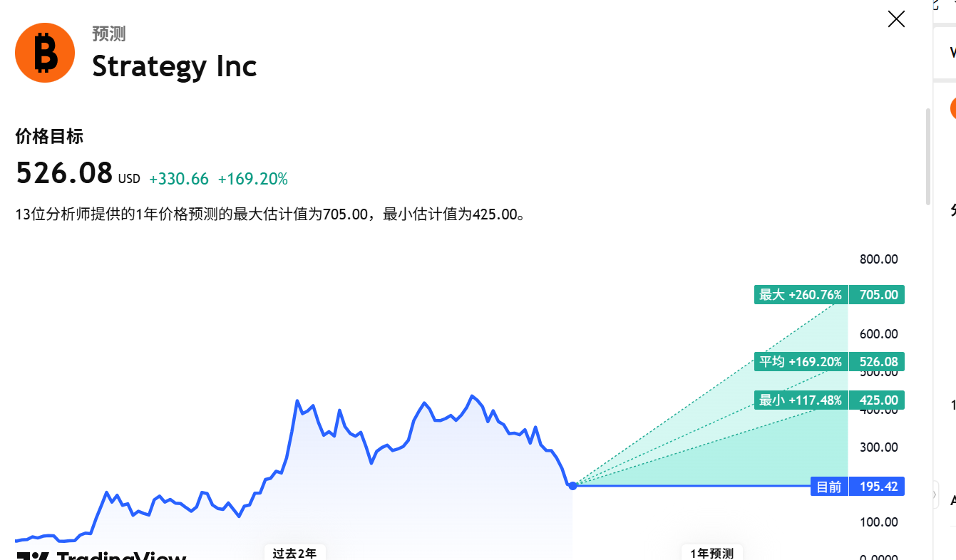Close the Strategy Inc forecast dialog
The height and width of the screenshot is (560, 956).
point(896,19)
